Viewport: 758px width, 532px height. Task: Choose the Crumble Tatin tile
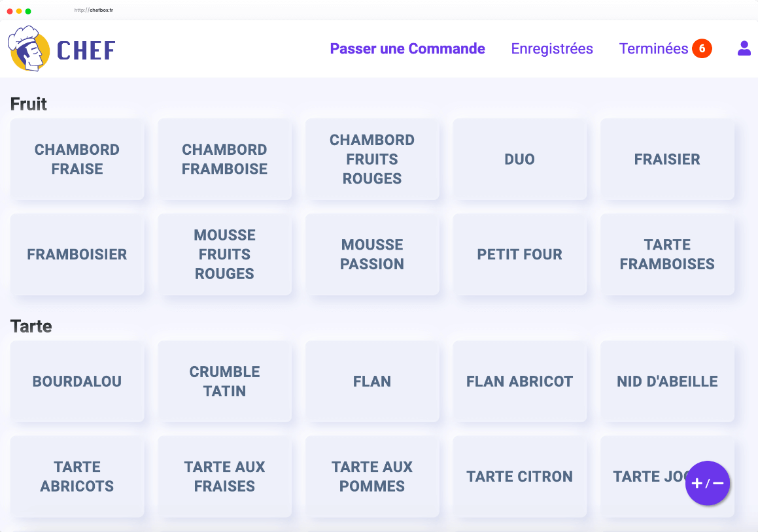[224, 382]
